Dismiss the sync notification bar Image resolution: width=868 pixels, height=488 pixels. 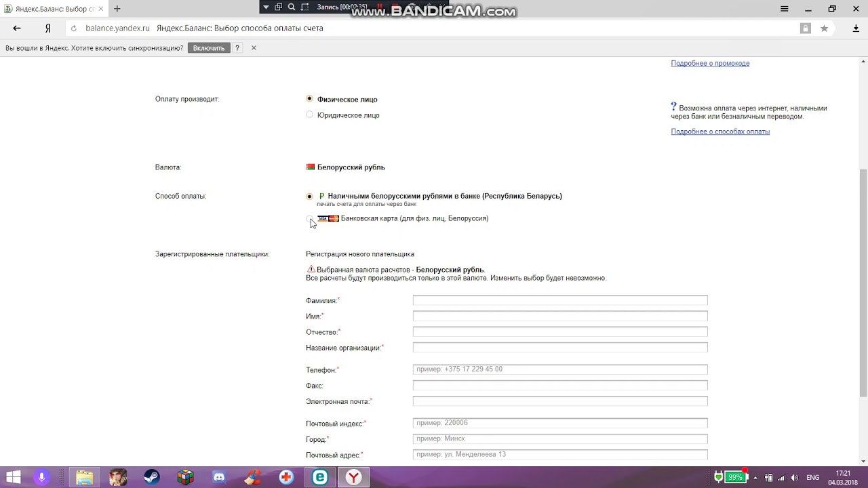[x=254, y=48]
